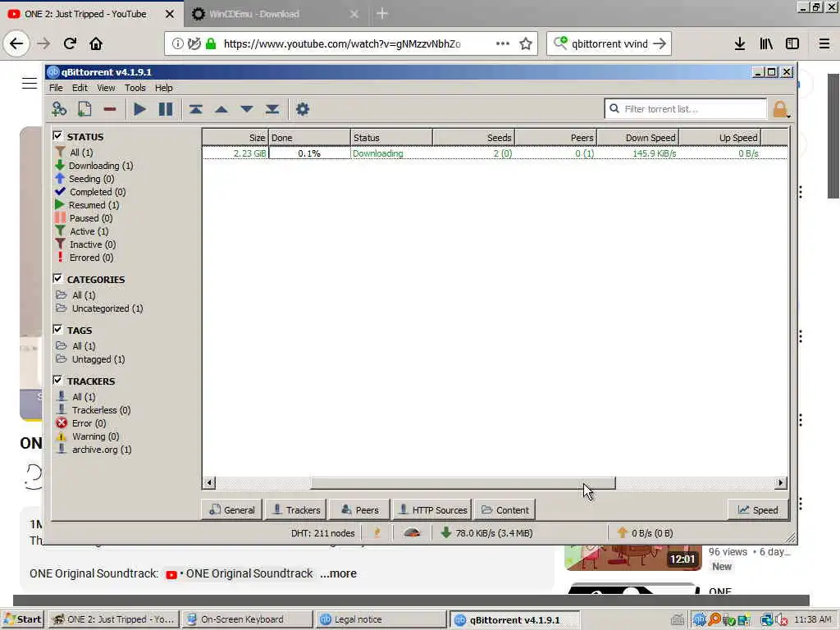Move torrent to bottom of queue
This screenshot has height=630, width=840.
click(x=272, y=109)
